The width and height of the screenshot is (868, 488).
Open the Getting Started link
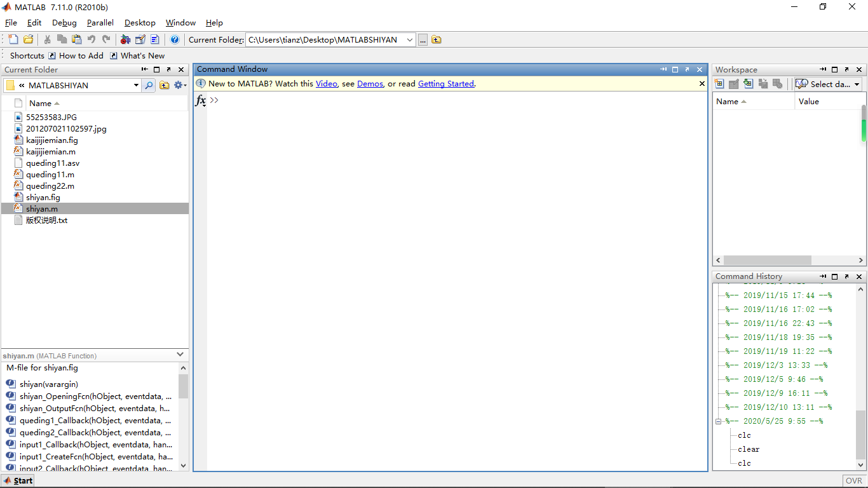click(x=446, y=83)
